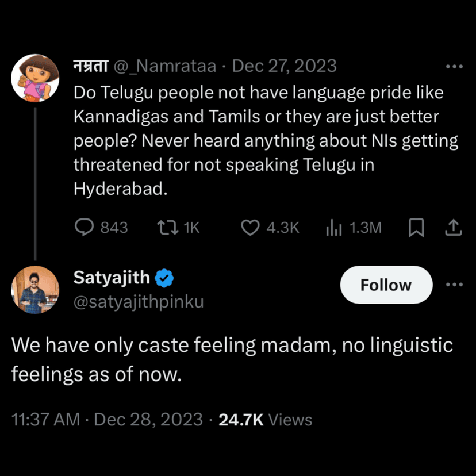Open the Dec 27, 2023 tweet timestamp
The width and height of the screenshot is (476, 476).
click(x=284, y=66)
